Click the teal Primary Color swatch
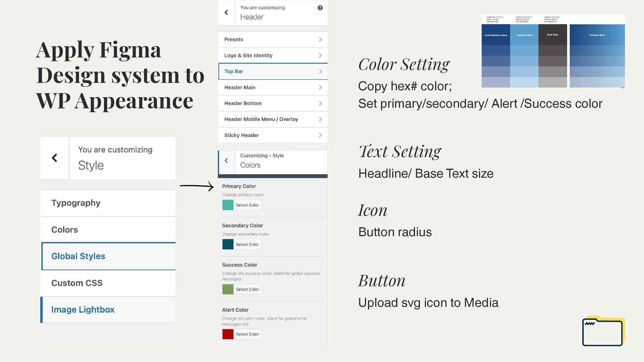 (228, 205)
